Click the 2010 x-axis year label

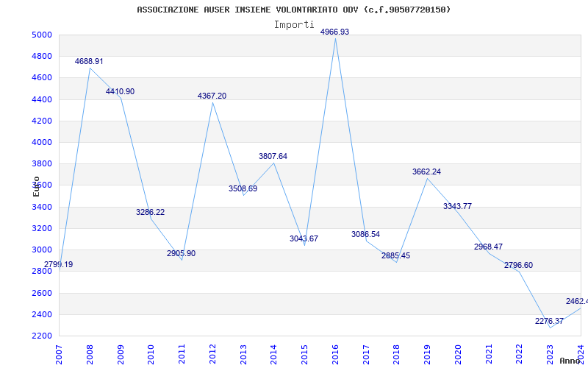tap(151, 355)
